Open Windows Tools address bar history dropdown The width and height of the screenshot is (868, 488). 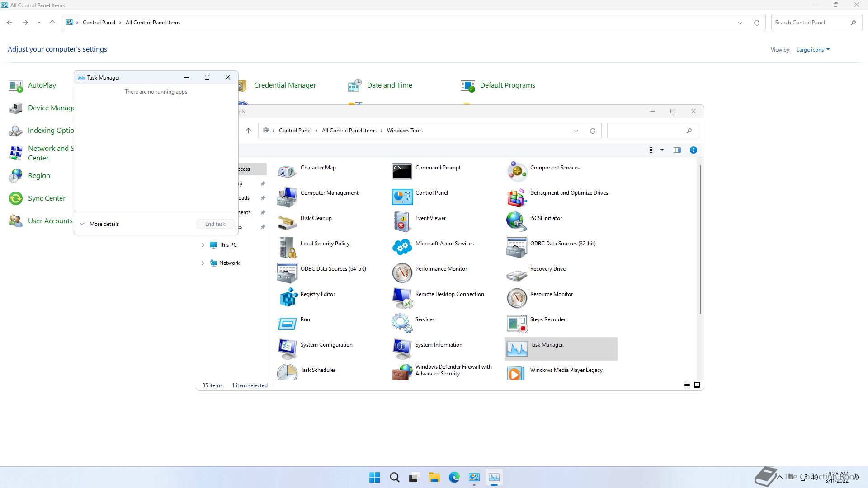[576, 131]
